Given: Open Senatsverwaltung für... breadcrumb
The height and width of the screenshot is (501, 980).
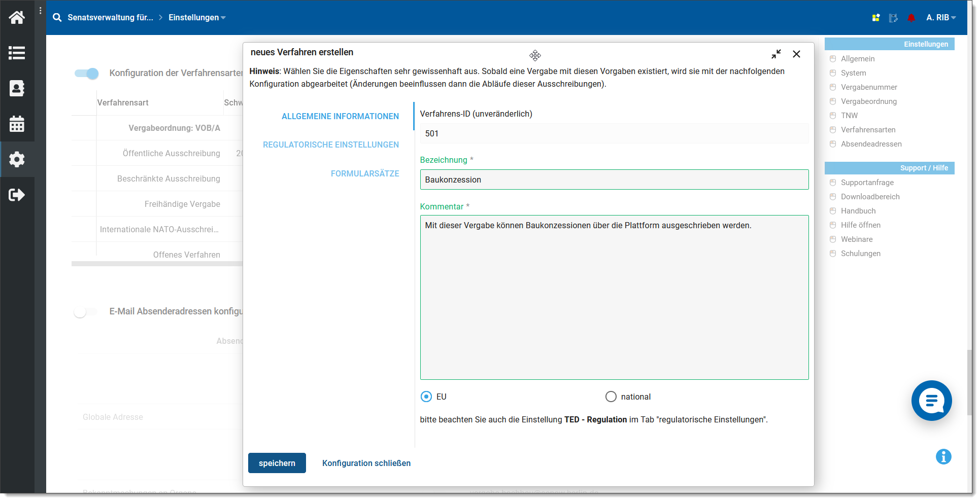Looking at the screenshot, I should [x=110, y=17].
